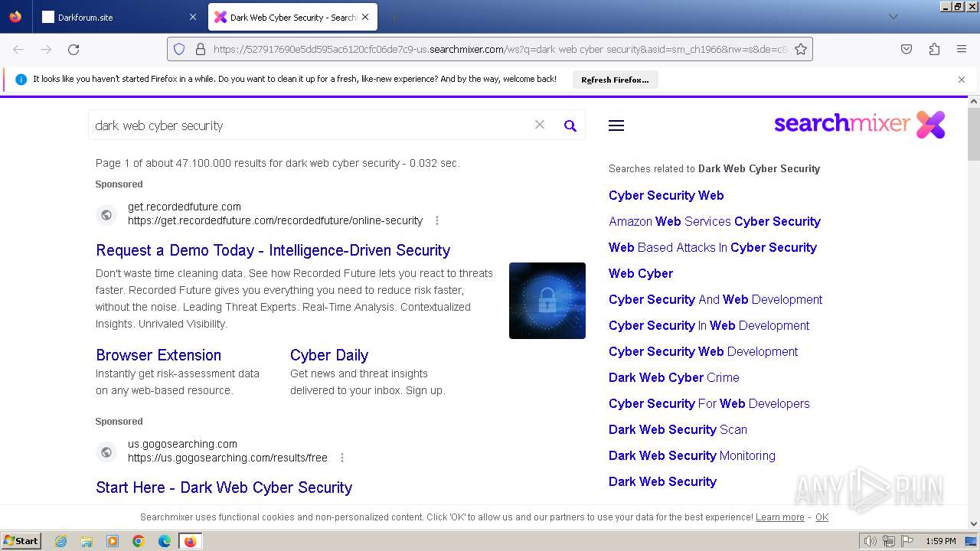Close the Darkforum.site tab
Screen dimensions: 980x551
[x=192, y=17]
